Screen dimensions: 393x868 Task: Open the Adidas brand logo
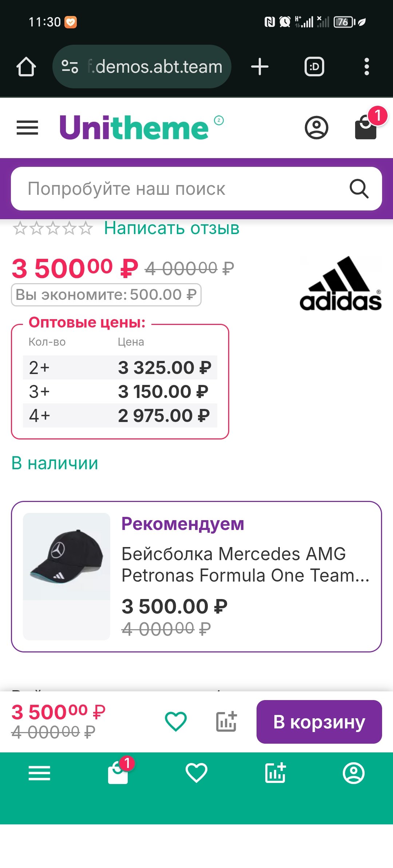(341, 284)
